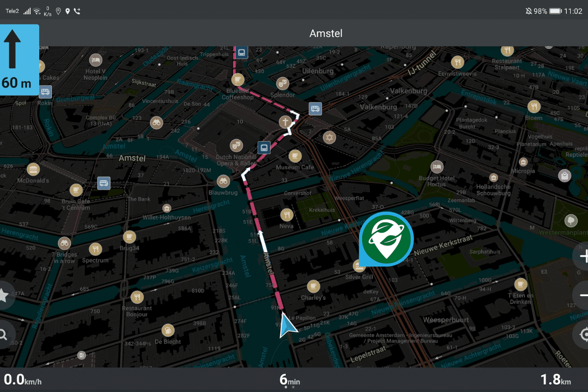Select the Budget Hotel Hortus icon
This screenshot has height=392, width=588.
[437, 167]
